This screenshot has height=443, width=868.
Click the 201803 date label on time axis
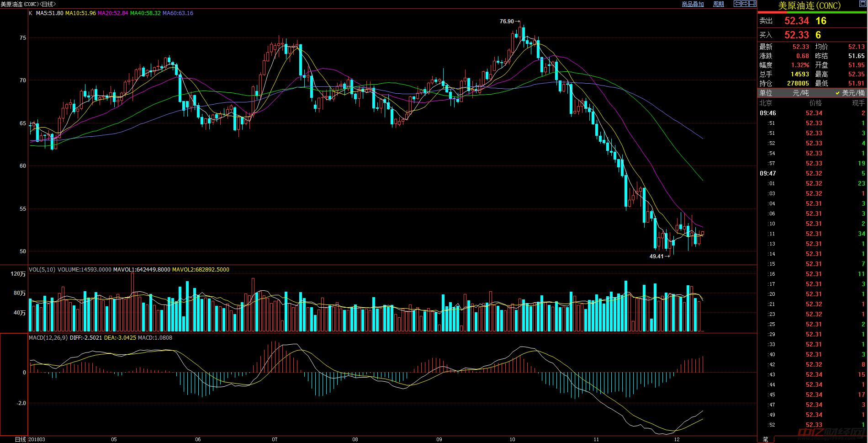pos(37,439)
